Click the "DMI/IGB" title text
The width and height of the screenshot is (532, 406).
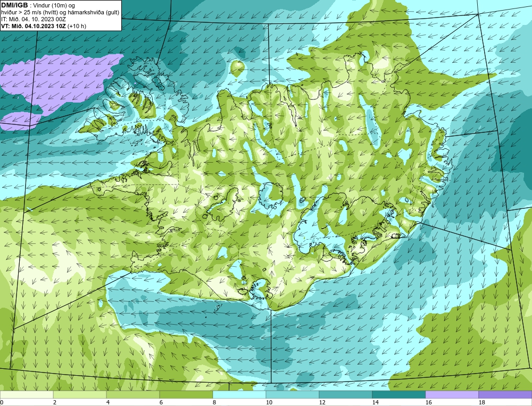[14, 5]
